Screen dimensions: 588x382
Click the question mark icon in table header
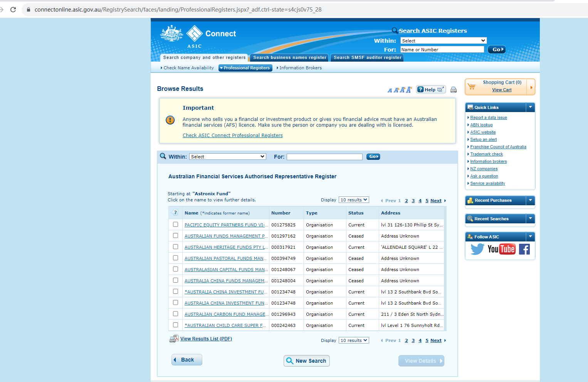pos(175,213)
